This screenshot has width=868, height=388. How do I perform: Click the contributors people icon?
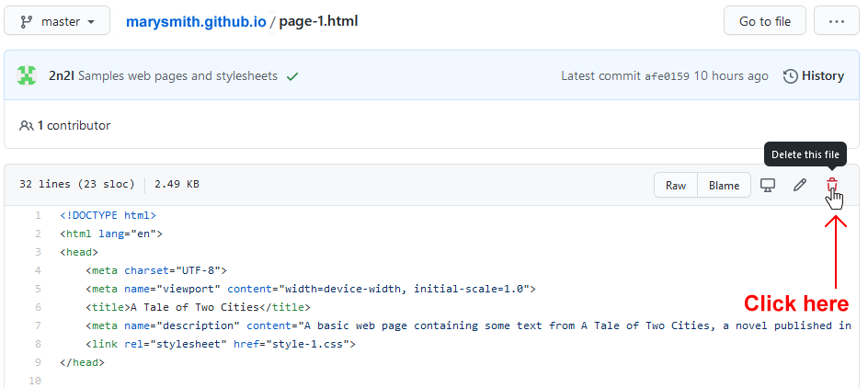27,125
